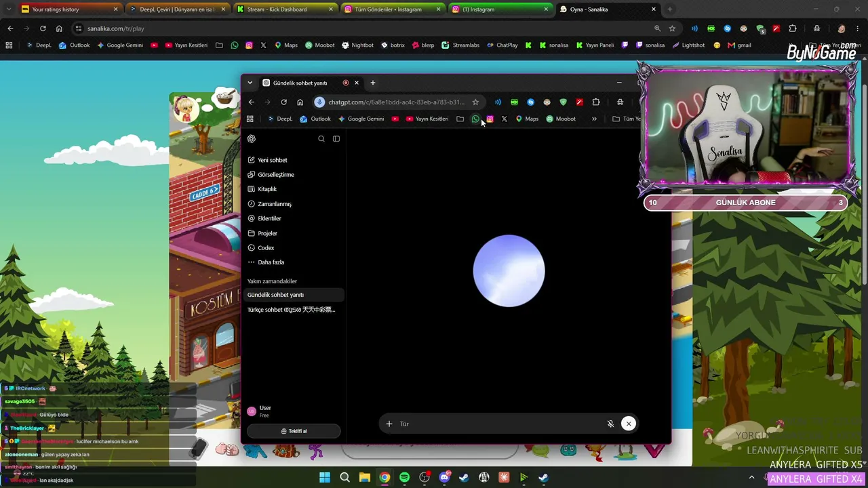The image size is (868, 488).
Task: Open Codex in the ChatGPT sidebar
Action: tap(295, 248)
